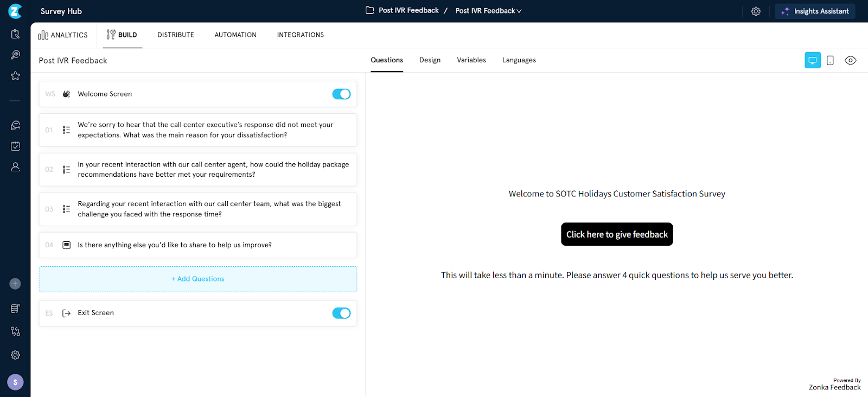868x397 pixels.
Task: Select question 03 about response time challenge
Action: 198,209
